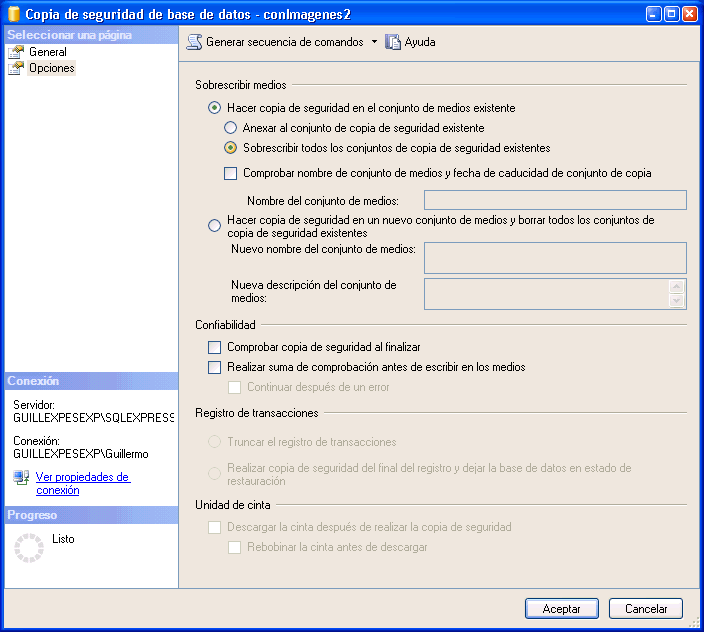Enable Realizar suma de comprobación checkbox
Viewport: 704px width, 632px height.
click(x=215, y=367)
